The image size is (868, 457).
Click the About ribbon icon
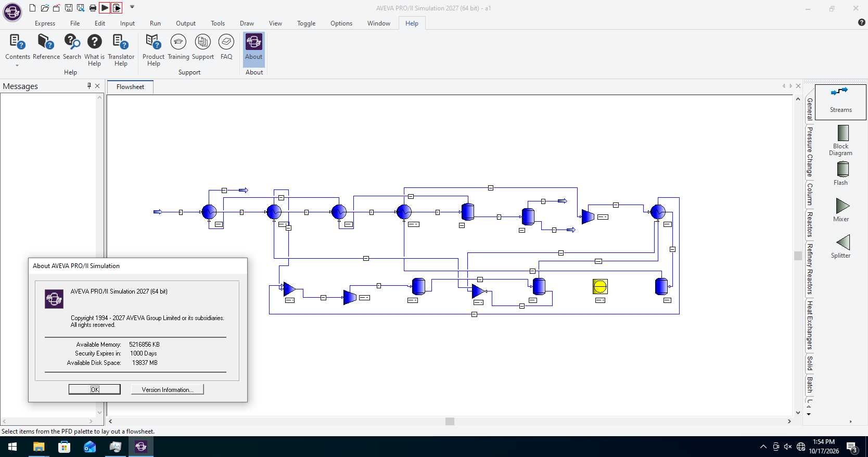[254, 42]
